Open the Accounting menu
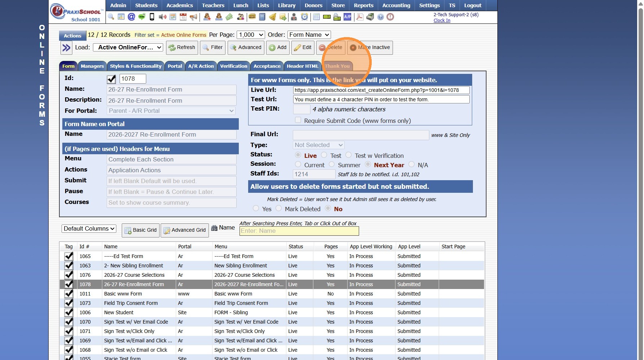This screenshot has height=360, width=644. [396, 5]
